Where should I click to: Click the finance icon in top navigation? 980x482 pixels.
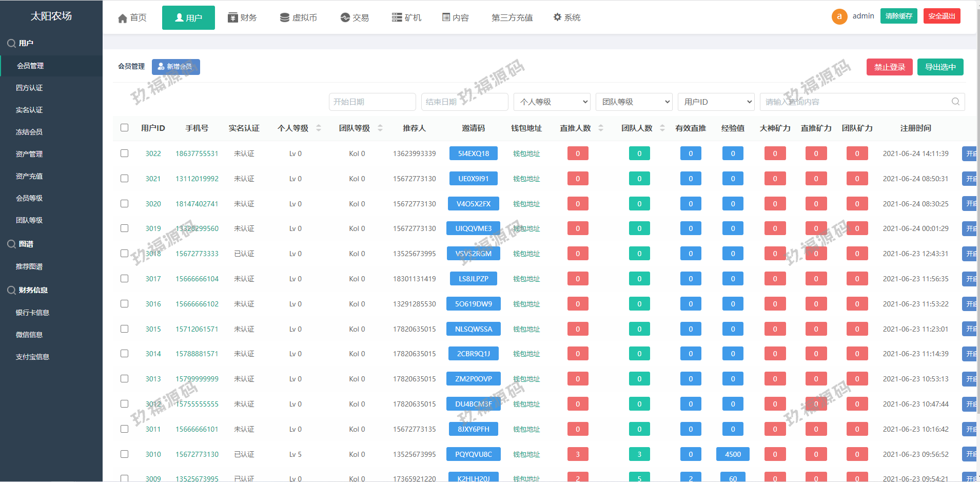click(x=233, y=17)
